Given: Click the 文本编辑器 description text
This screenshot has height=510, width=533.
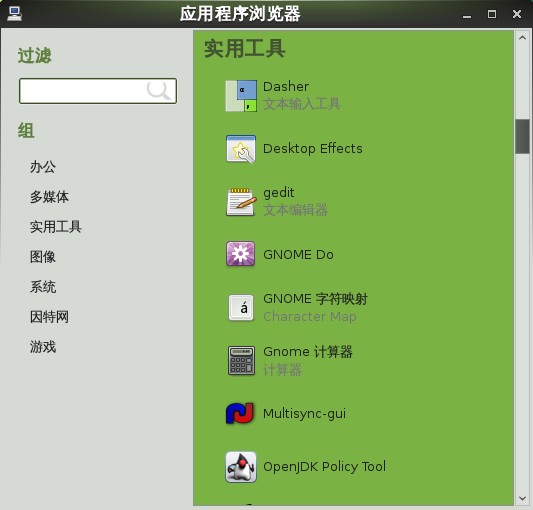Looking at the screenshot, I should click(295, 210).
